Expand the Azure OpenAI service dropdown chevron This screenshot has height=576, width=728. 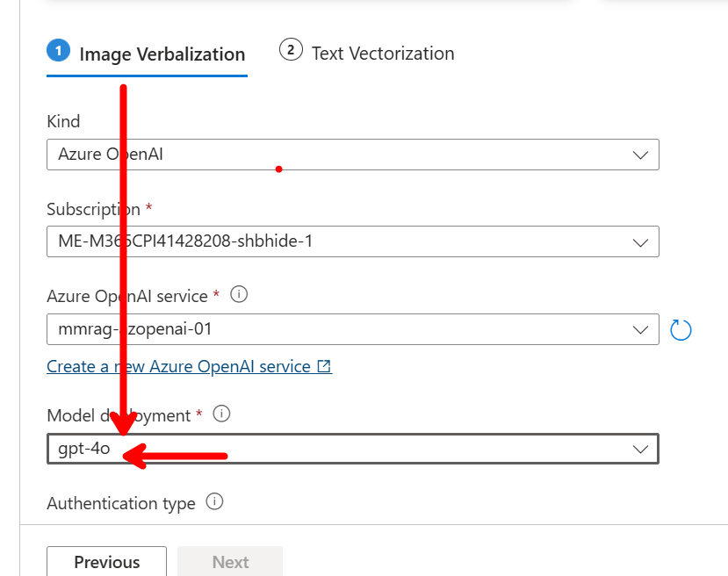(640, 329)
